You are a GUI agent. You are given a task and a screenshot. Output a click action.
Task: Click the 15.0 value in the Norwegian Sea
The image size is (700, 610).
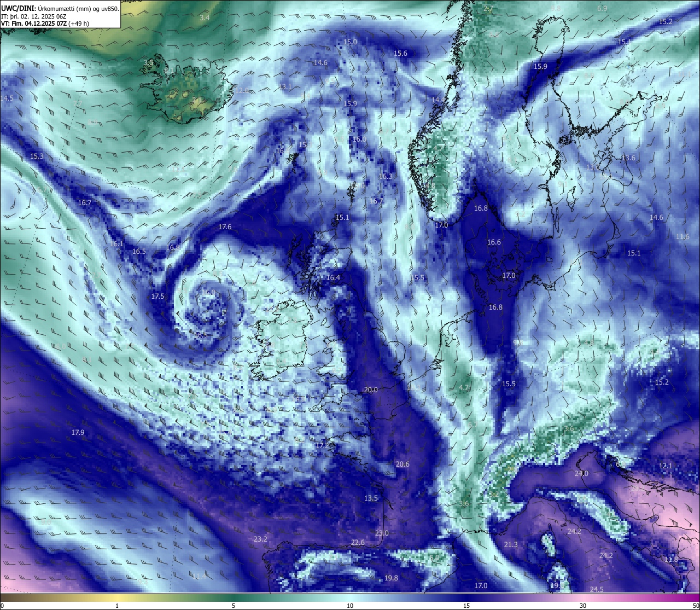(x=350, y=42)
